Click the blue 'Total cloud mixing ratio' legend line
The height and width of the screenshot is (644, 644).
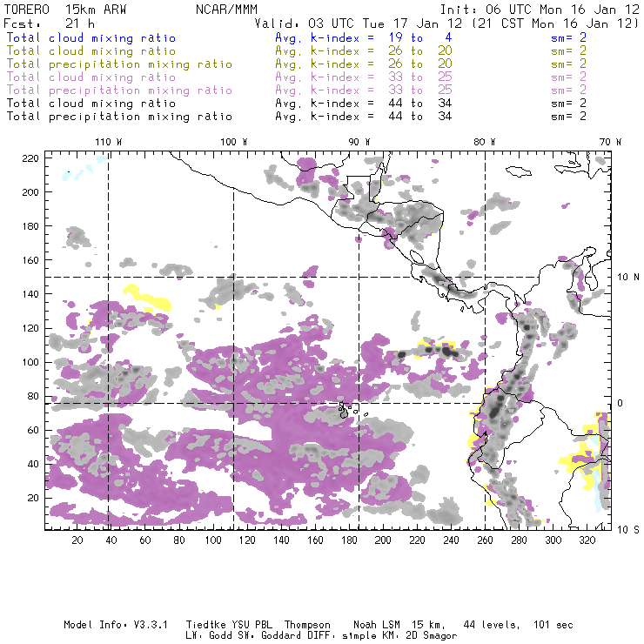[x=91, y=38]
